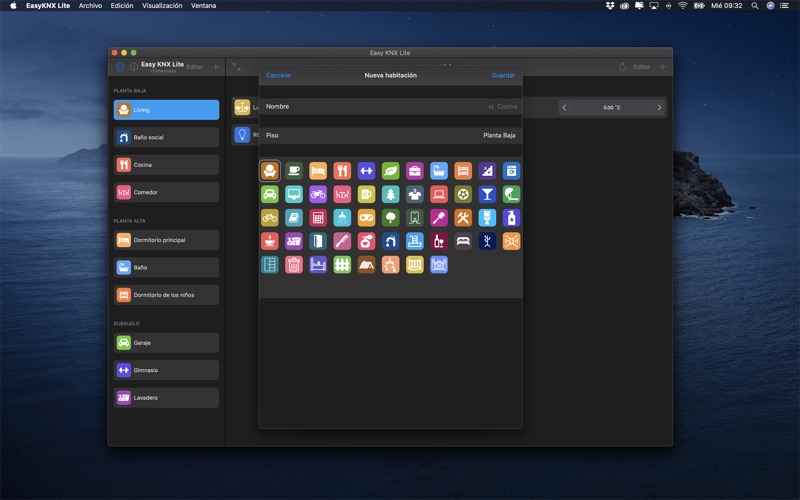Select the bunk bed icon in the grid
The height and width of the screenshot is (500, 800).
(x=463, y=171)
